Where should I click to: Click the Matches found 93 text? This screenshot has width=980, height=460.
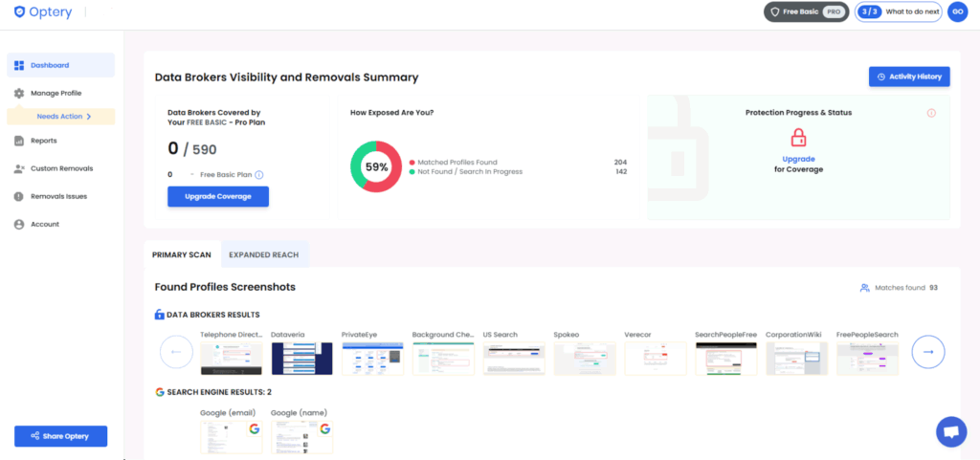click(x=905, y=288)
